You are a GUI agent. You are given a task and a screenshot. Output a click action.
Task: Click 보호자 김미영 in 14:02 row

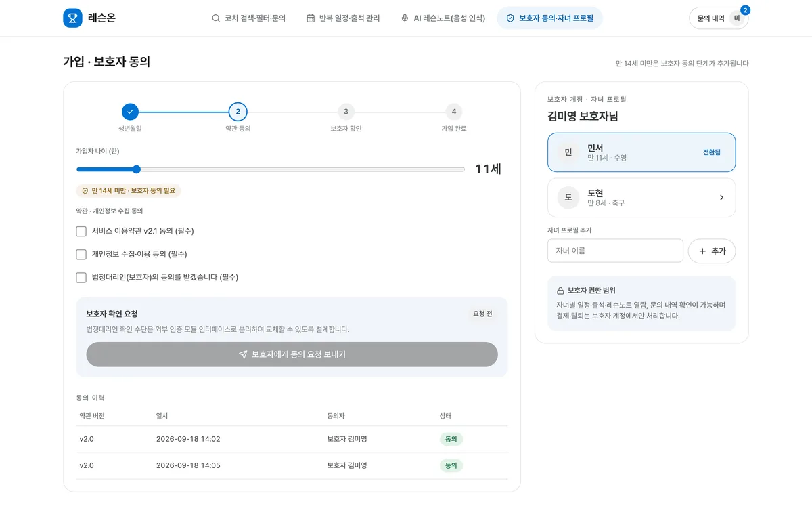347,439
